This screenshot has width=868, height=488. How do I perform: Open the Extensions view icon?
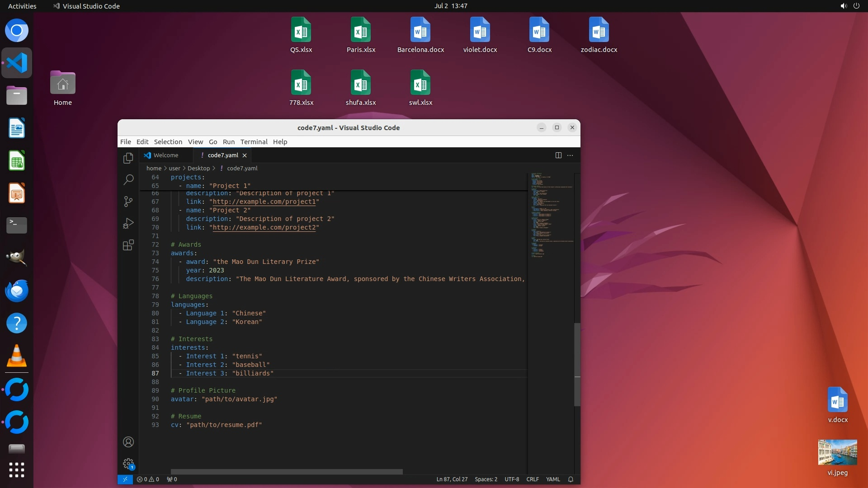tap(128, 245)
